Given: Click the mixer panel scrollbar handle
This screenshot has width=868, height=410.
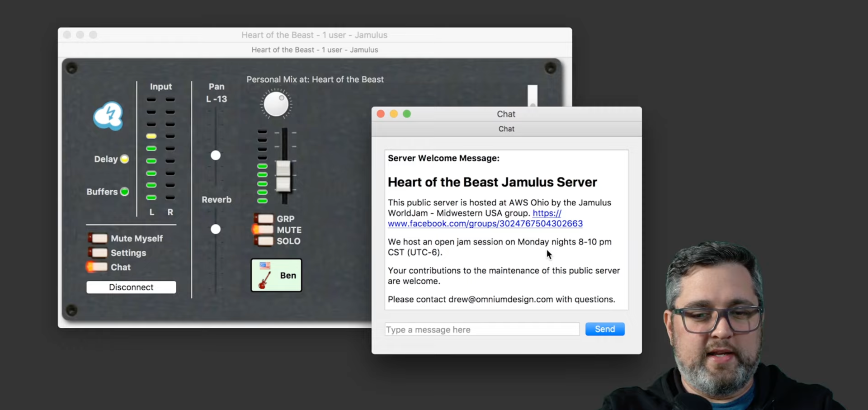Looking at the screenshot, I should click(x=533, y=96).
